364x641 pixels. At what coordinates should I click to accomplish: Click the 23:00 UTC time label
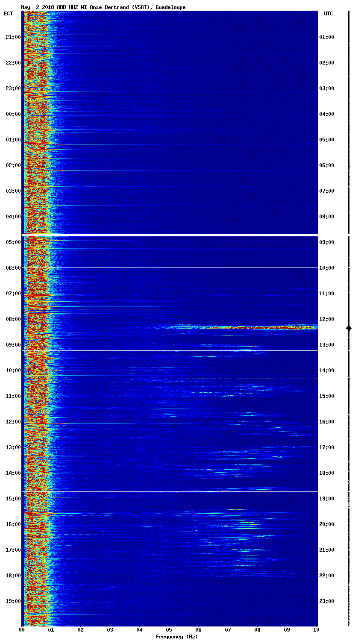pos(327,601)
